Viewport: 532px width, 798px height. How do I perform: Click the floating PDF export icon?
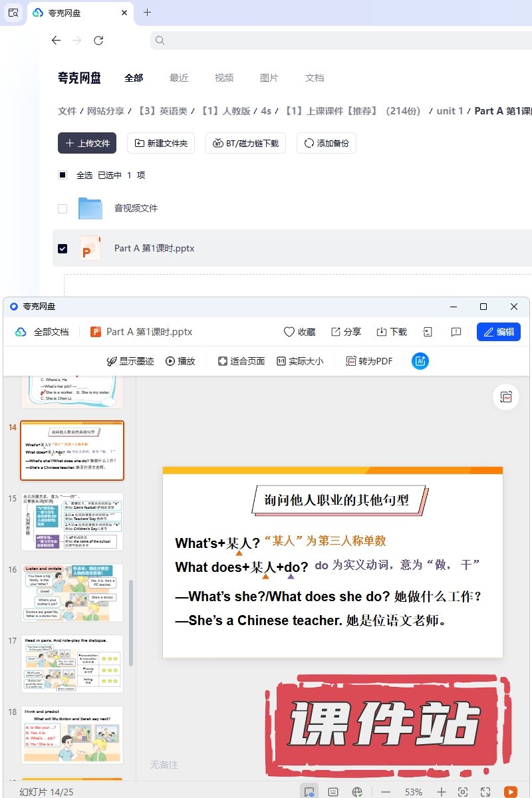(x=506, y=397)
